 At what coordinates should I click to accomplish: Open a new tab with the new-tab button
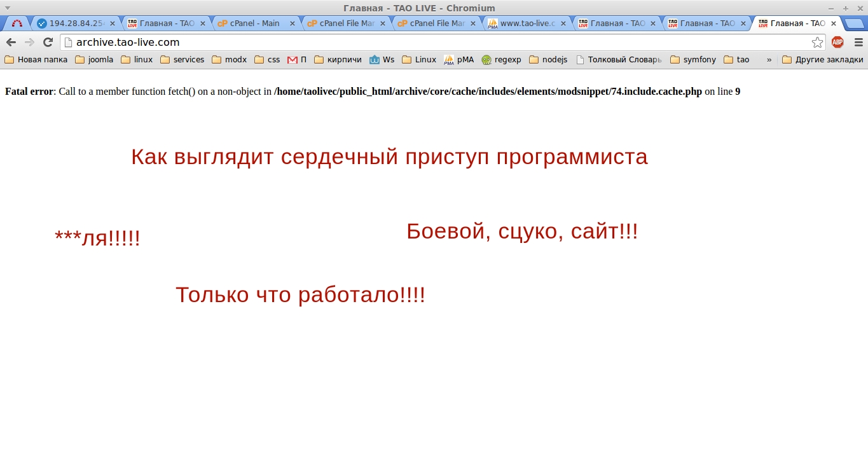[854, 24]
